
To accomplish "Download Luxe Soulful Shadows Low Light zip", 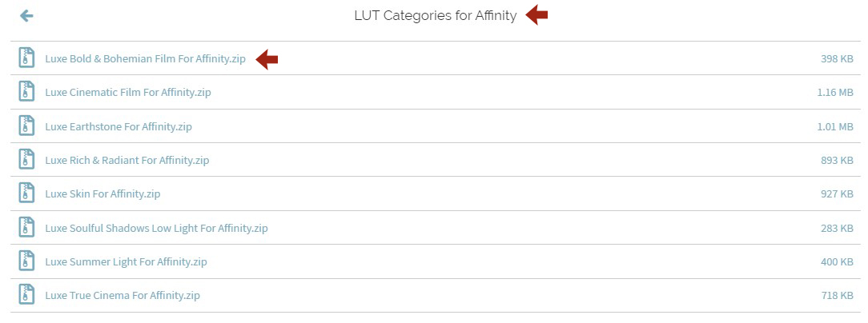I will [x=156, y=228].
